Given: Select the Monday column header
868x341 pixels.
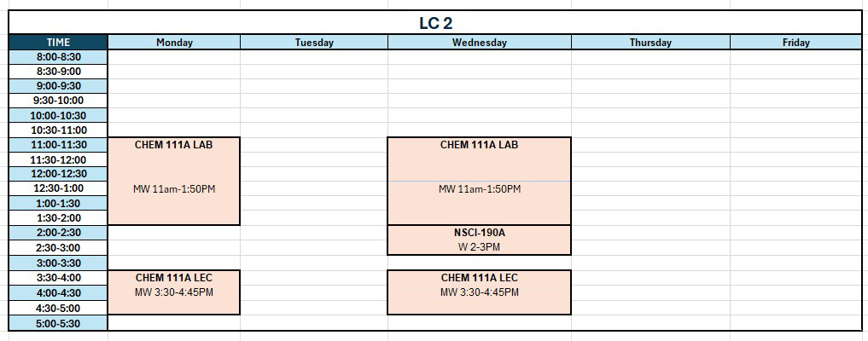Looking at the screenshot, I should point(174,42).
